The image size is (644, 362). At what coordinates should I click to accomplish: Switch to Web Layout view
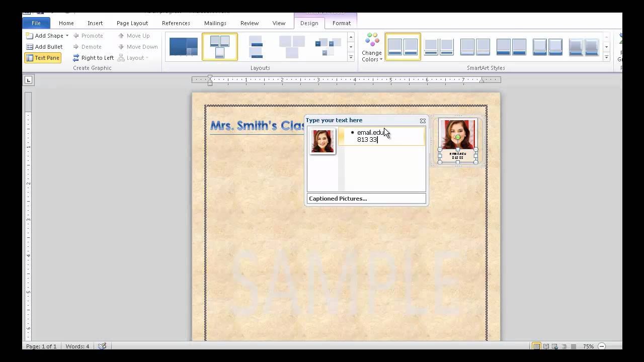tap(555, 346)
